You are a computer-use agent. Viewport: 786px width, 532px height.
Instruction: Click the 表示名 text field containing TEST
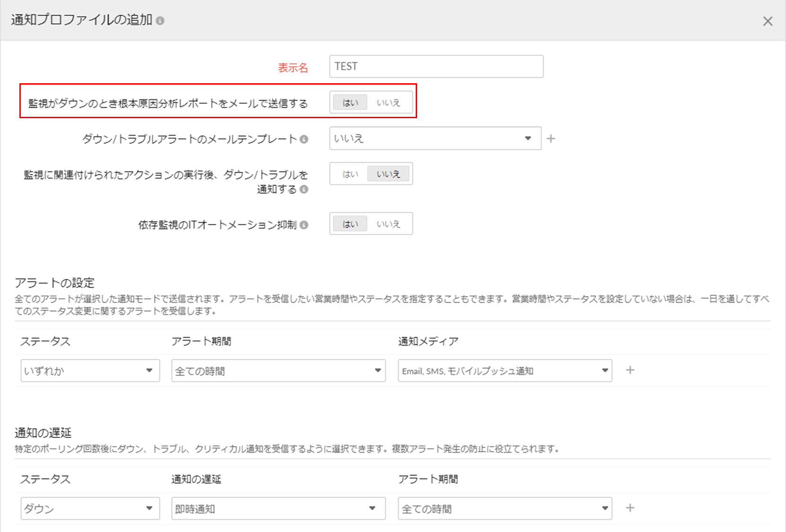tap(436, 67)
